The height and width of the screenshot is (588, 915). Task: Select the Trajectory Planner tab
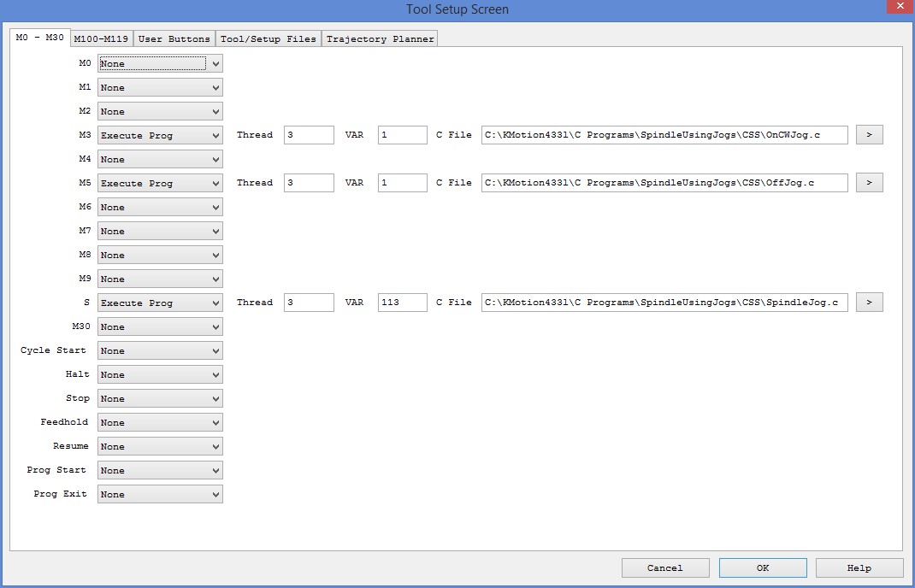[x=380, y=38]
